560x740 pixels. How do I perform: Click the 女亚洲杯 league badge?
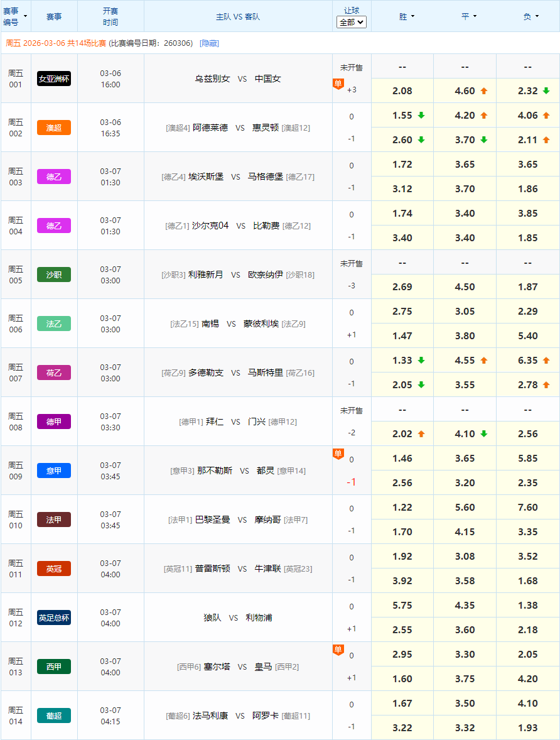click(53, 78)
